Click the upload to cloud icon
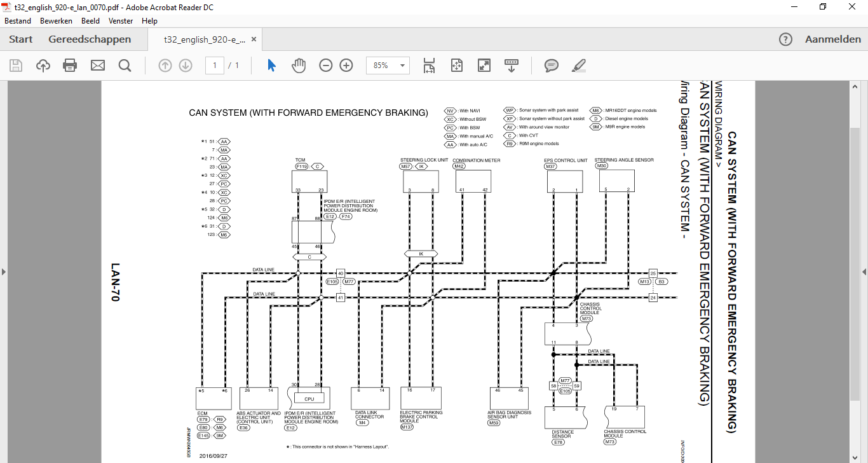This screenshot has height=463, width=868. [43, 66]
